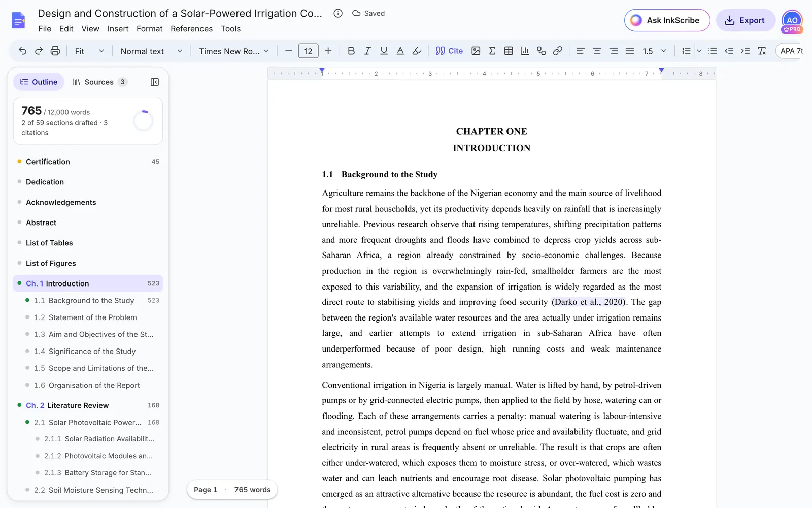Insert a table
This screenshot has width=812, height=508.
[509, 51]
